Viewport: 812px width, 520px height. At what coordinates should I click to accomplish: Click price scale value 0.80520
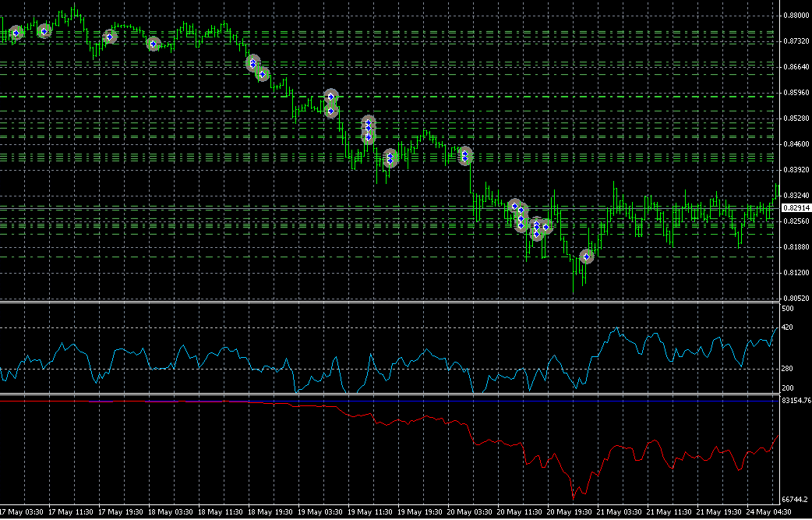click(796, 299)
